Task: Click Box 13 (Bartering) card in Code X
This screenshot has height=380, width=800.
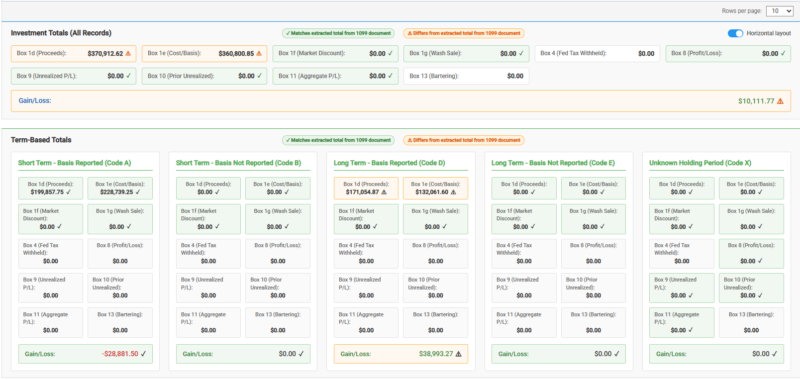Action: 752,322
